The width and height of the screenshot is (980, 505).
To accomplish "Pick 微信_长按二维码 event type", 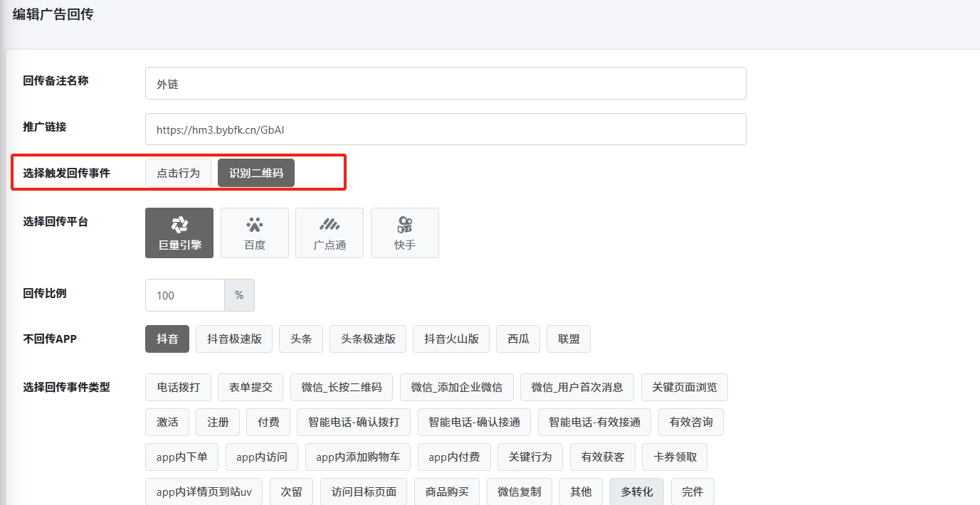I will (342, 387).
